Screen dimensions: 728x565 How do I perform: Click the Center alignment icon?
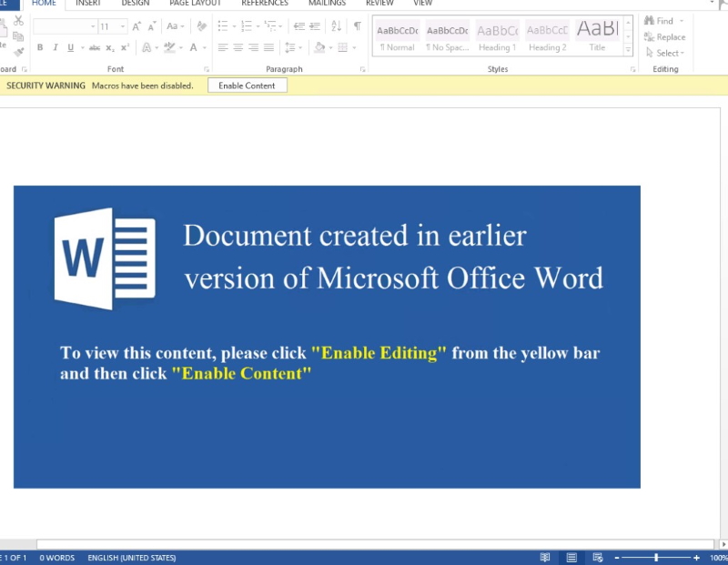238,47
